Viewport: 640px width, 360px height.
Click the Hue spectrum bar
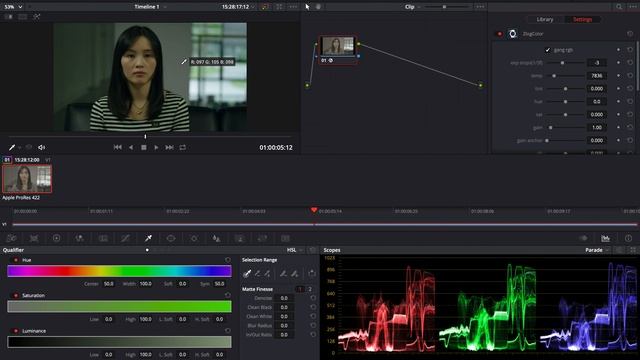[119, 271]
